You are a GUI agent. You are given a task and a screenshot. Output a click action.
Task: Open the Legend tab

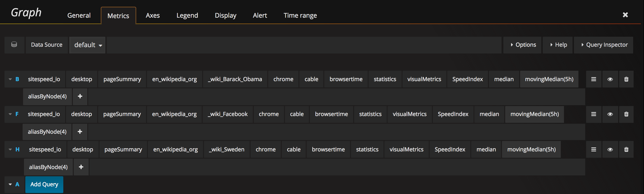pyautogui.click(x=187, y=16)
